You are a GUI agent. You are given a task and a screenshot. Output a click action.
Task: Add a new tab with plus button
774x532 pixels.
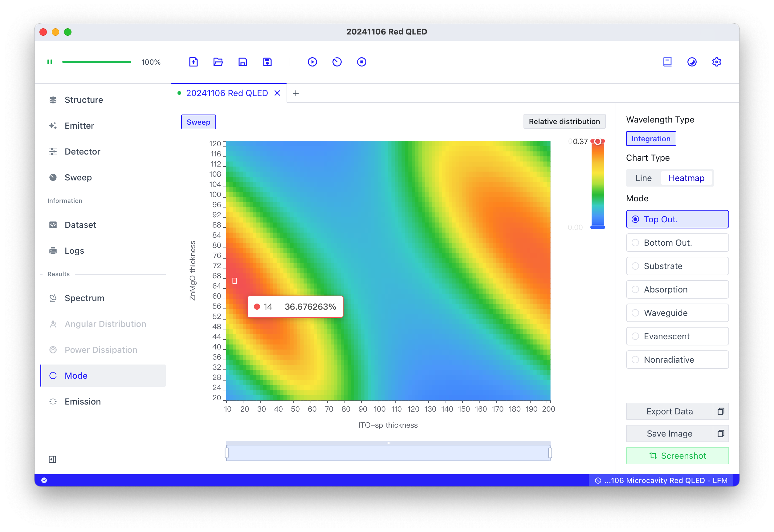[x=296, y=93]
